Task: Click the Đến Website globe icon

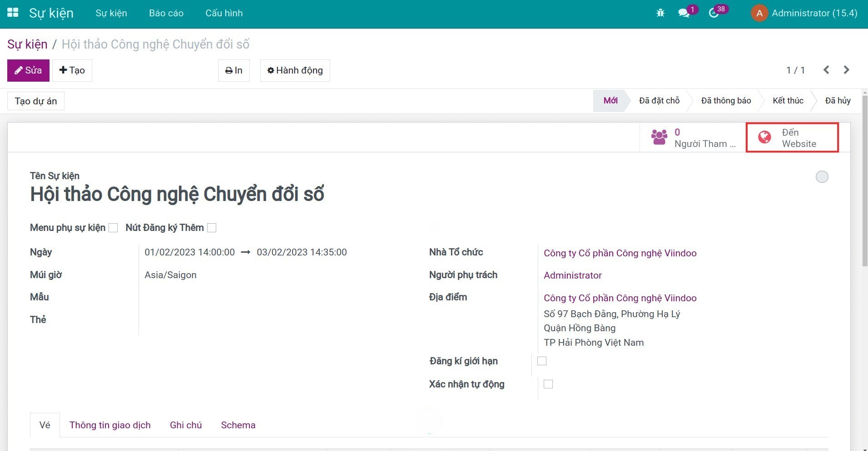Action: point(764,137)
